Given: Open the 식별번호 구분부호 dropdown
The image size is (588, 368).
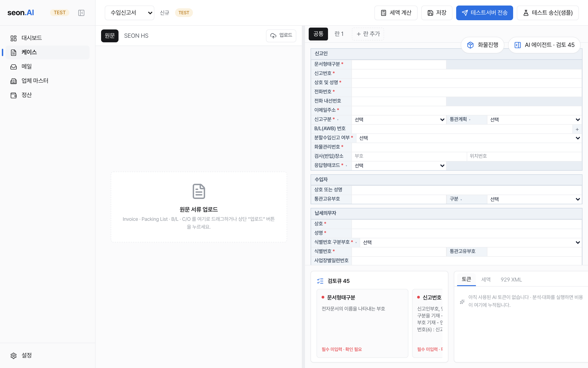Looking at the screenshot, I should pos(471,242).
